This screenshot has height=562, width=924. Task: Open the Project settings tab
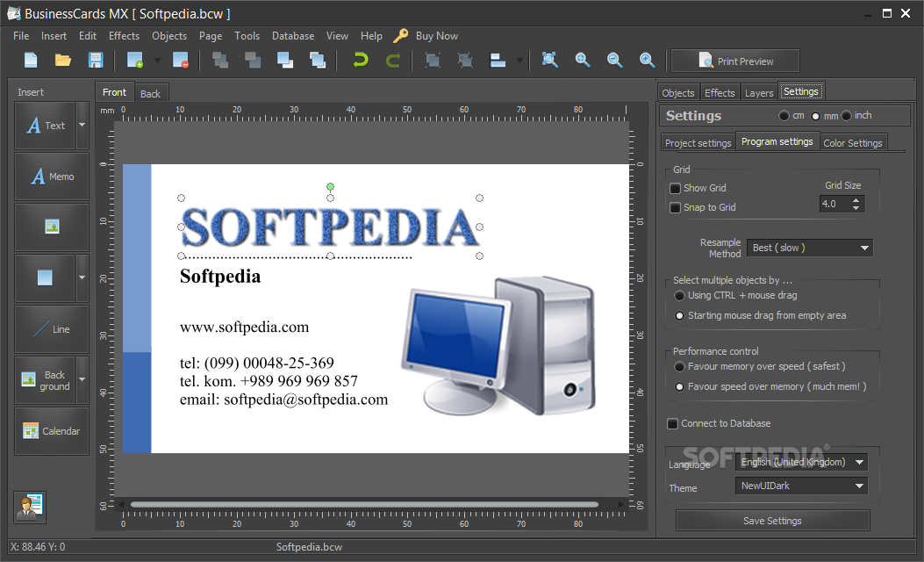[698, 143]
